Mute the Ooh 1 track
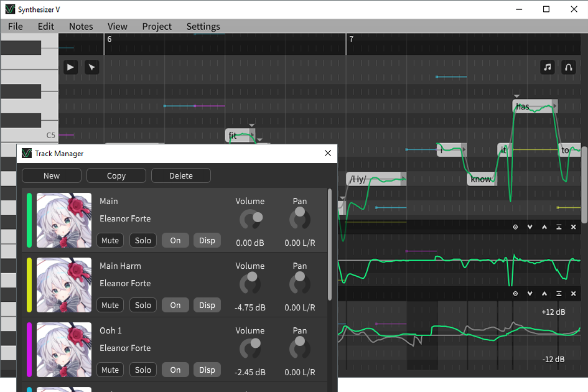 [x=110, y=370]
